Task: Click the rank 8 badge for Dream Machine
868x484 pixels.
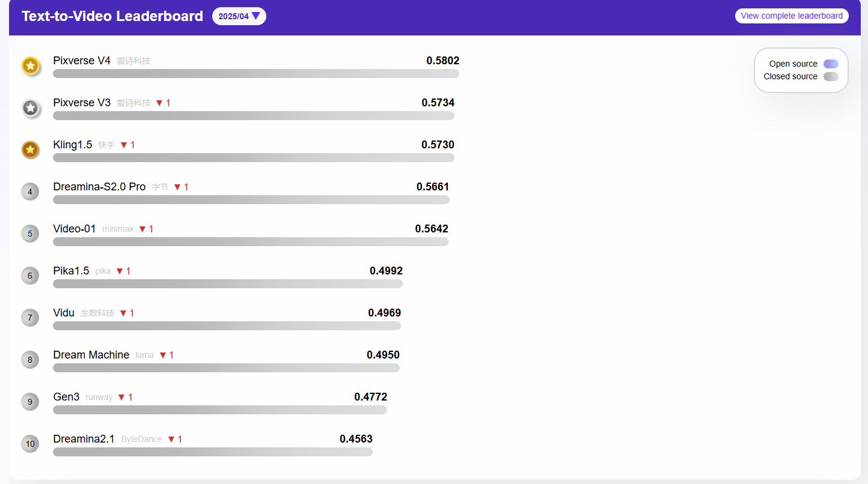Action: pyautogui.click(x=30, y=360)
